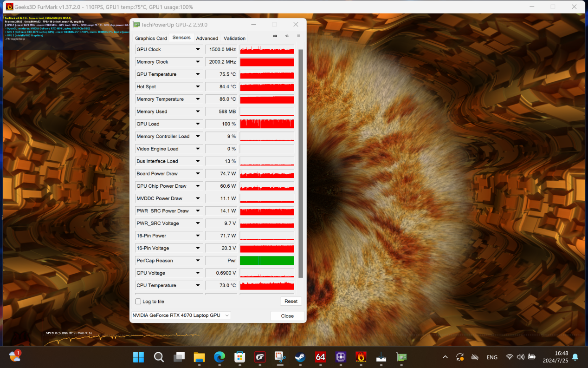Click the GPU Load history graph

[267, 124]
